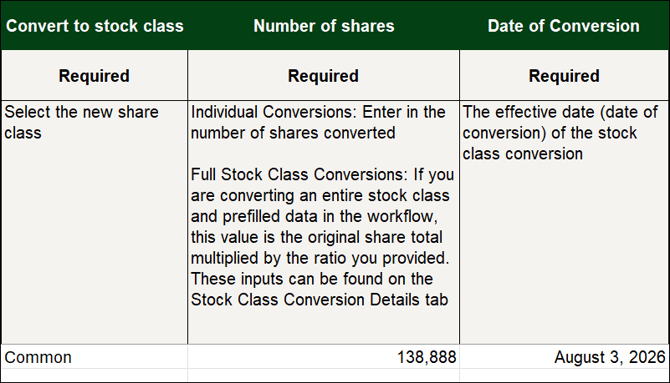Image resolution: width=670 pixels, height=383 pixels.
Task: Click empty cell below August 3, 2026
Action: [564, 375]
